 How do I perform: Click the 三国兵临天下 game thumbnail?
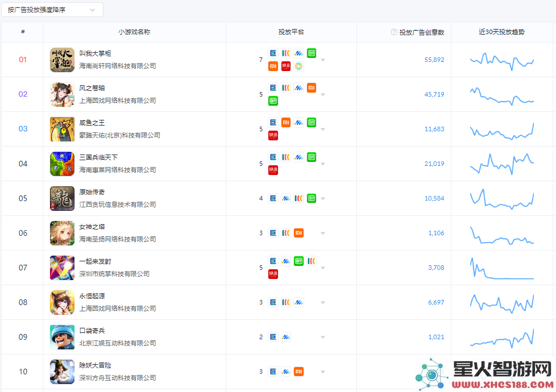pos(63,164)
